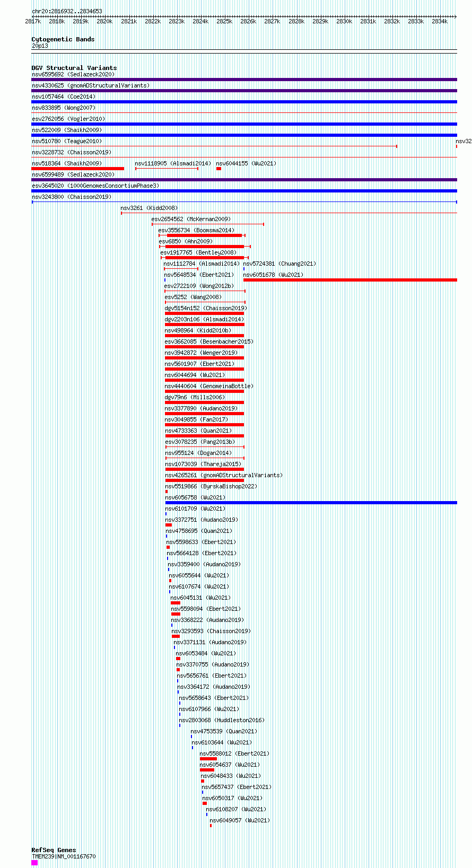The width and height of the screenshot is (472, 868).
Task: Click the TMEM239|NM_001167670 gene label
Action: 64,856
